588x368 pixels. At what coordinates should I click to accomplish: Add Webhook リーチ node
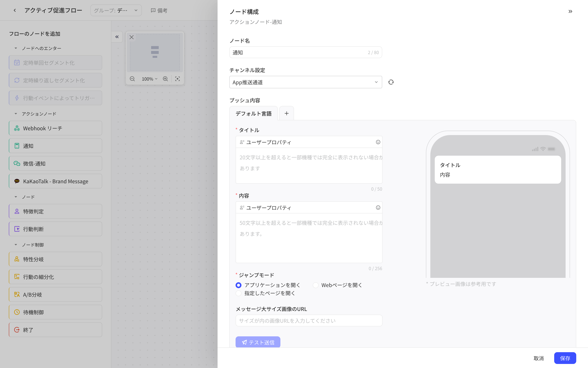[x=55, y=128]
